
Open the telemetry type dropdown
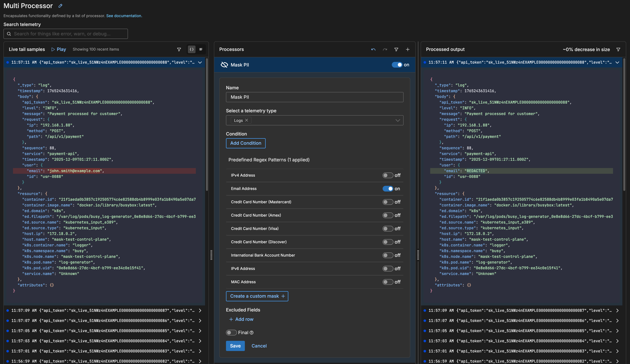tap(398, 120)
